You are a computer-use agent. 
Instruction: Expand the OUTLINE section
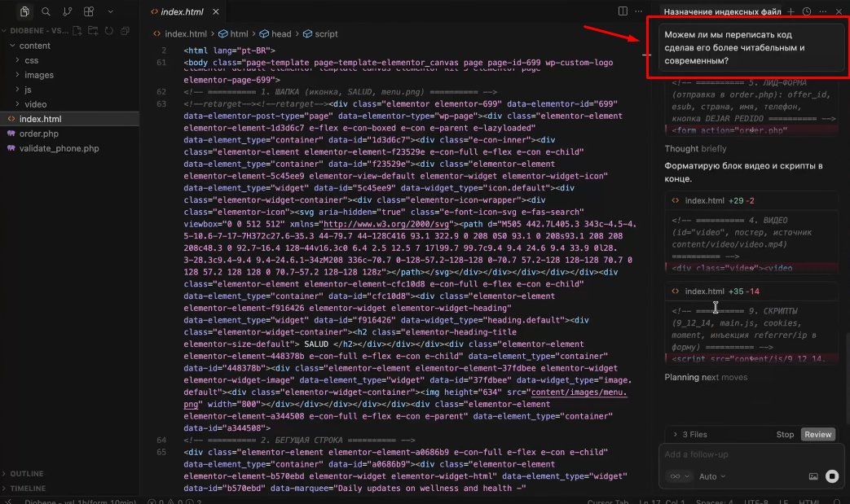(27, 474)
